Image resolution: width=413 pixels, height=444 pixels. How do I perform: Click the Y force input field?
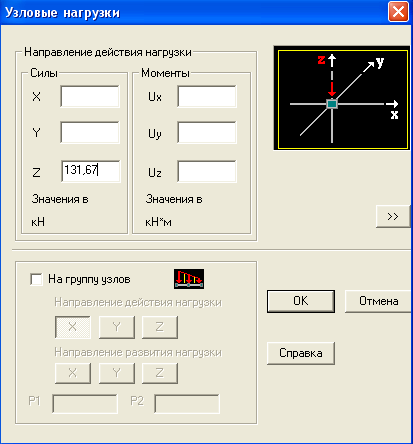click(x=90, y=133)
